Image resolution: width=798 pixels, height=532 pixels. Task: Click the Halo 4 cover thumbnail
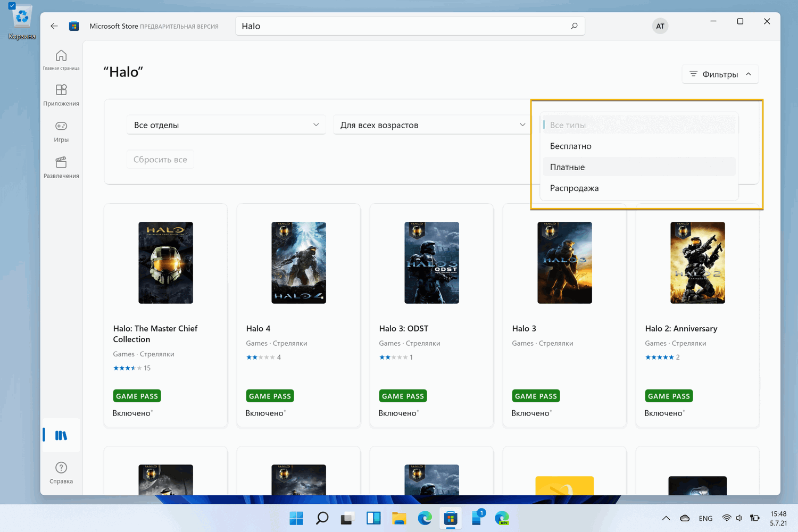(x=298, y=263)
